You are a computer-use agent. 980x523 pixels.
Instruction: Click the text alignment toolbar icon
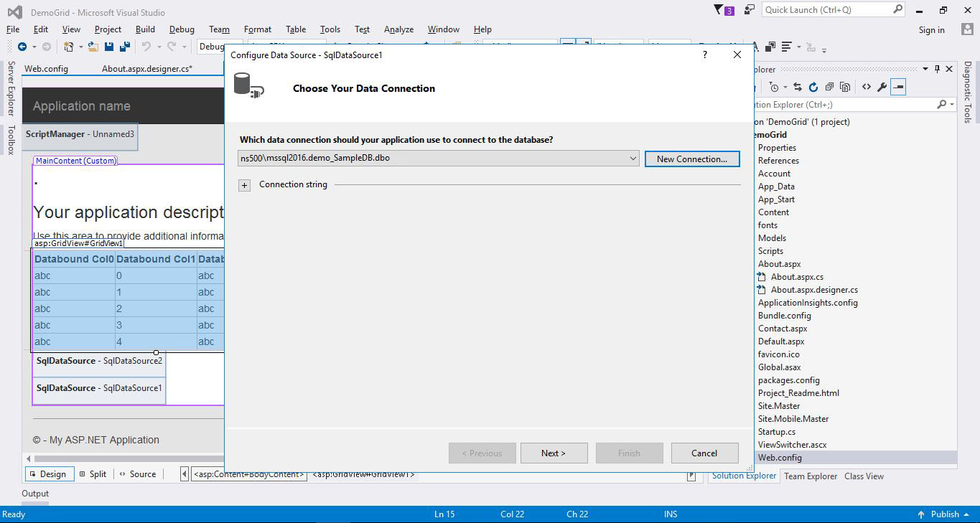click(787, 47)
